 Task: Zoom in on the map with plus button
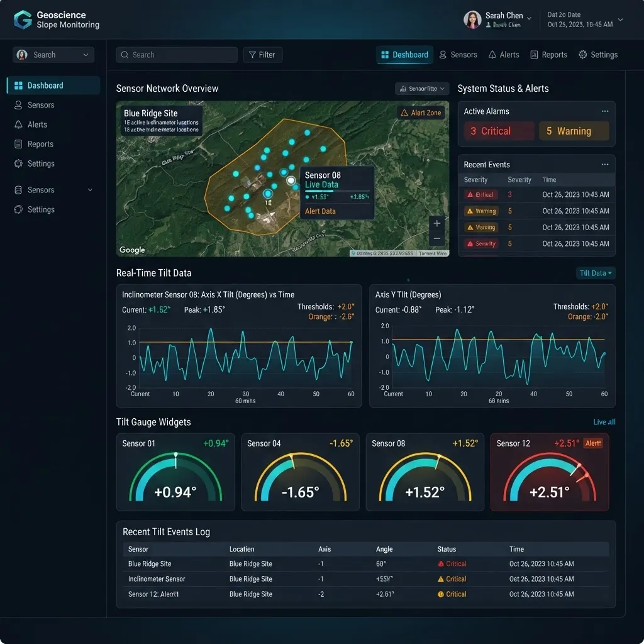(x=437, y=223)
